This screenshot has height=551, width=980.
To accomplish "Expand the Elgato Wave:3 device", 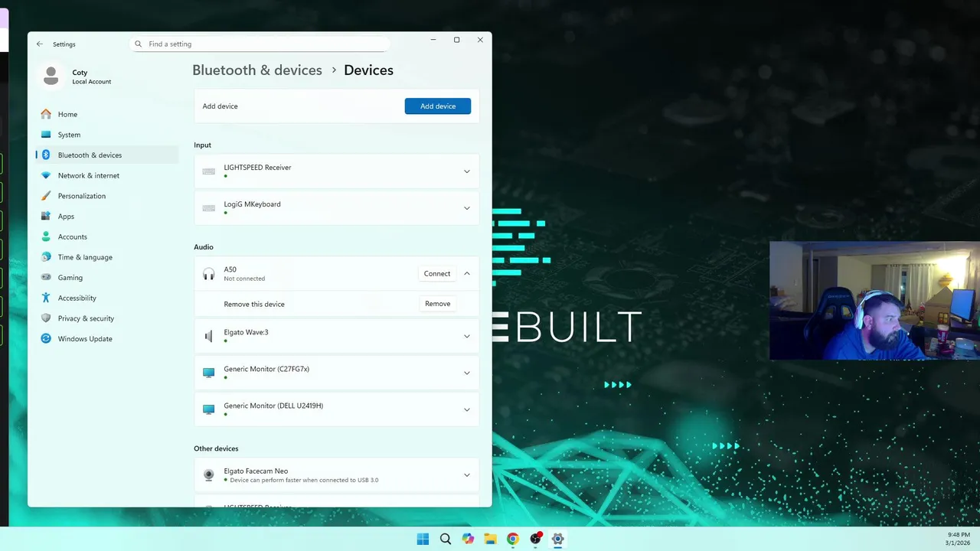I will coord(467,336).
